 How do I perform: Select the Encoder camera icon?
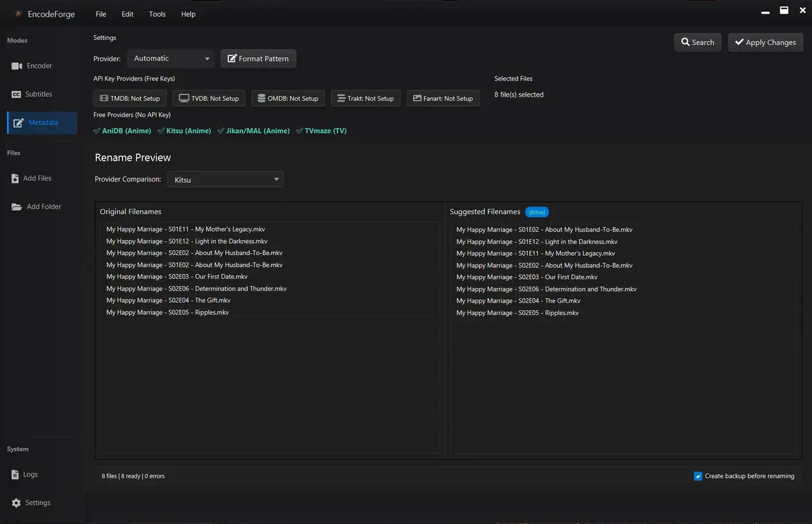point(16,66)
